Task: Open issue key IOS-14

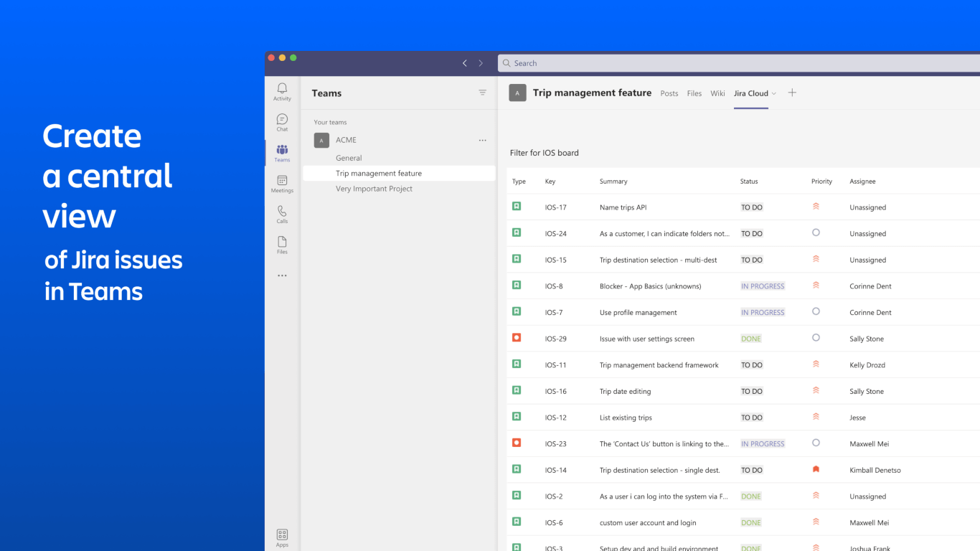Action: coord(555,471)
